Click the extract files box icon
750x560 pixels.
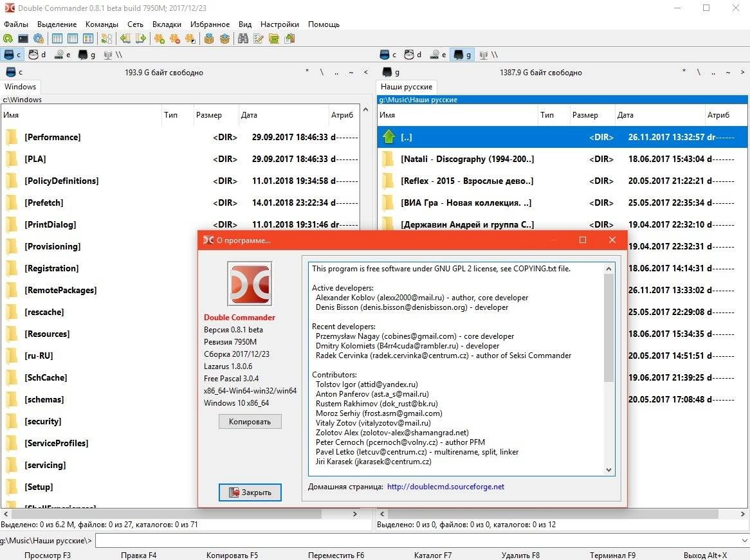pos(224,39)
